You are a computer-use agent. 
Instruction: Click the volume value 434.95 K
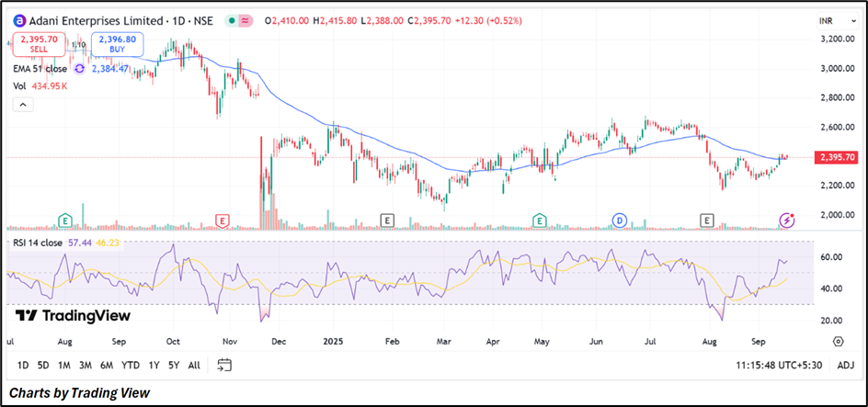click(x=49, y=86)
